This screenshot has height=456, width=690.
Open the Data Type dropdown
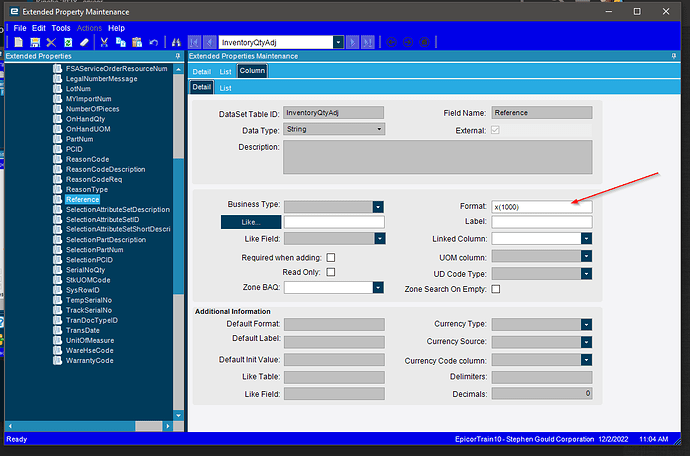pyautogui.click(x=379, y=129)
